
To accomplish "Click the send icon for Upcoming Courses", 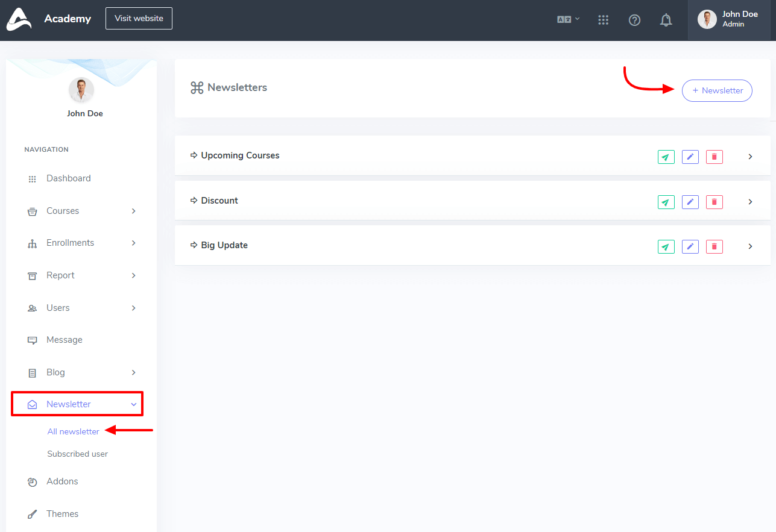I will pyautogui.click(x=666, y=157).
